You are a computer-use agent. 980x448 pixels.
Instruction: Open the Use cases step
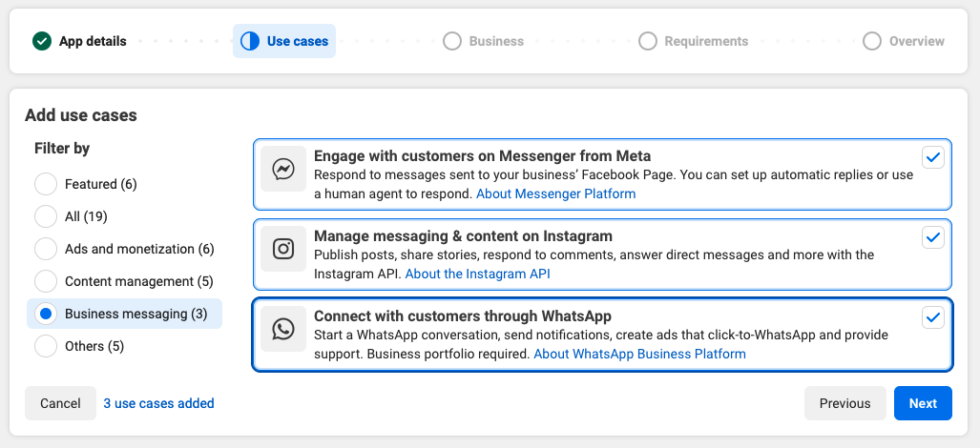[x=284, y=41]
